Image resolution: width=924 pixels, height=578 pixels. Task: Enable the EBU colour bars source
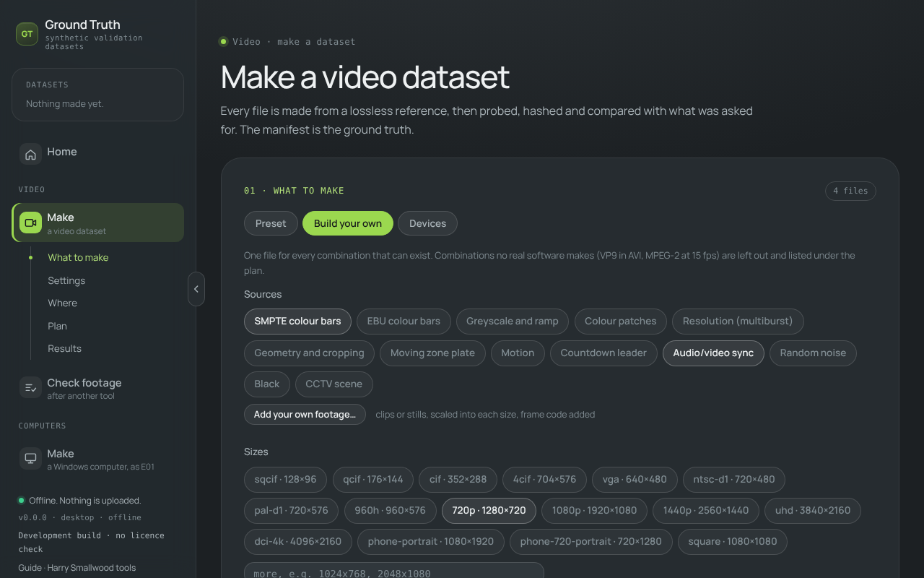click(x=404, y=322)
